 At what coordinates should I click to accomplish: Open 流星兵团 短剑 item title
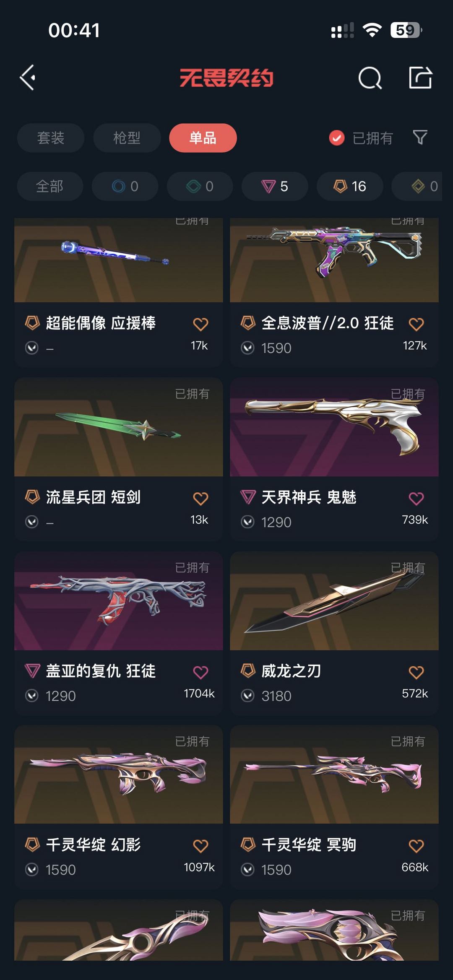[x=93, y=497]
